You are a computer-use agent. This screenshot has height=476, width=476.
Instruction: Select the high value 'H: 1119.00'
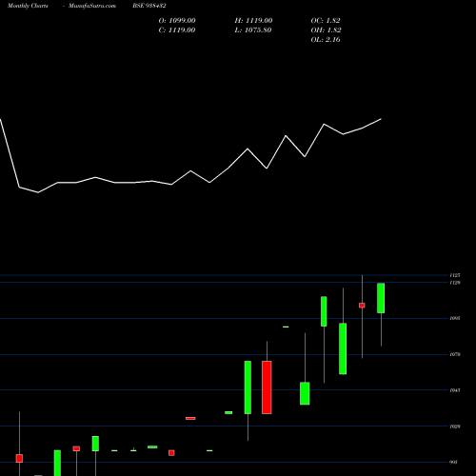click(253, 21)
